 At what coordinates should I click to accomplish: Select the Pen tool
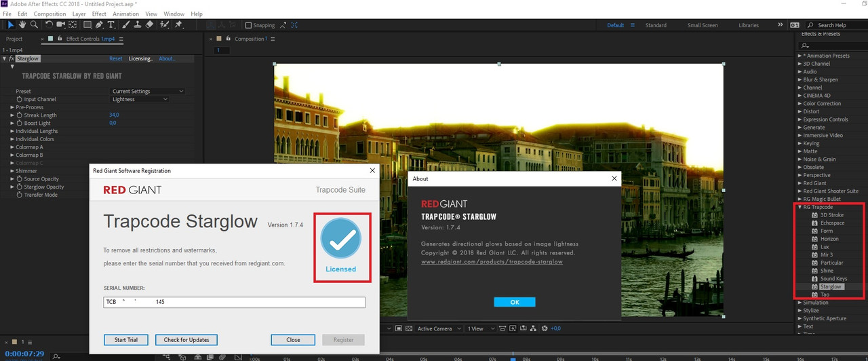[100, 25]
